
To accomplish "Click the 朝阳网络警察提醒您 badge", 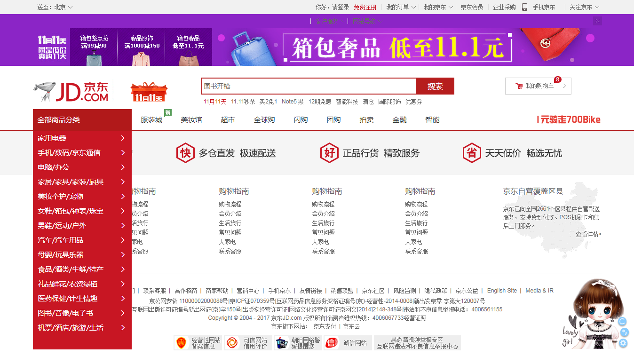I will point(298,343).
